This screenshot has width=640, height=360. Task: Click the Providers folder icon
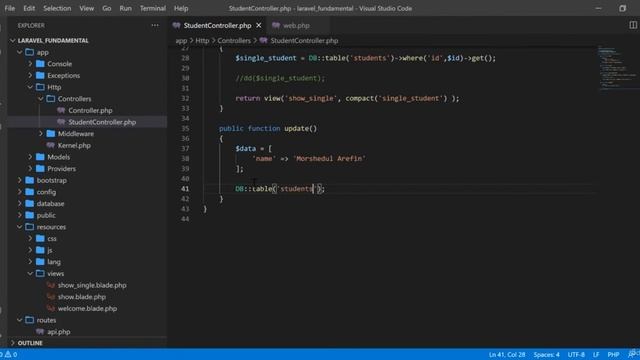pos(40,169)
